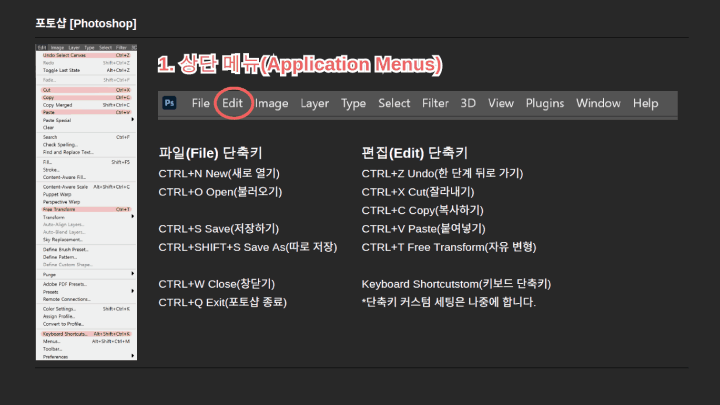
Task: Open the Image menu in large menu bar
Action: [x=271, y=104]
